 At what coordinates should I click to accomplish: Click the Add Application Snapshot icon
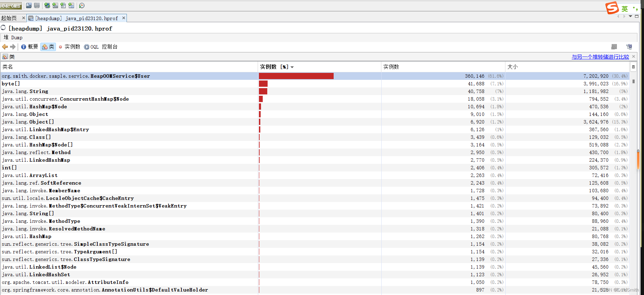pos(71,6)
